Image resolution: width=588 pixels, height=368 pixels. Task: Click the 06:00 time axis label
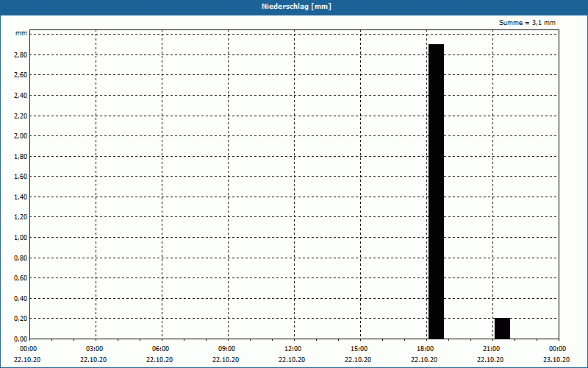coord(161,349)
